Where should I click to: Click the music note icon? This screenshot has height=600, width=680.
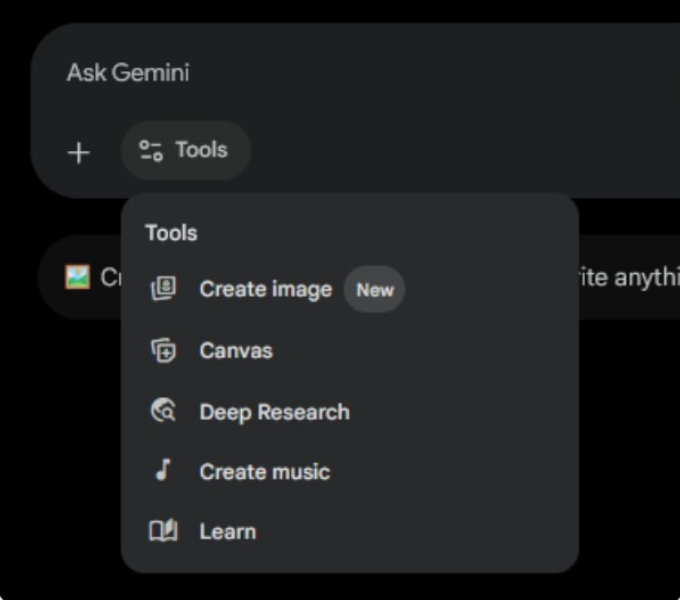click(163, 471)
